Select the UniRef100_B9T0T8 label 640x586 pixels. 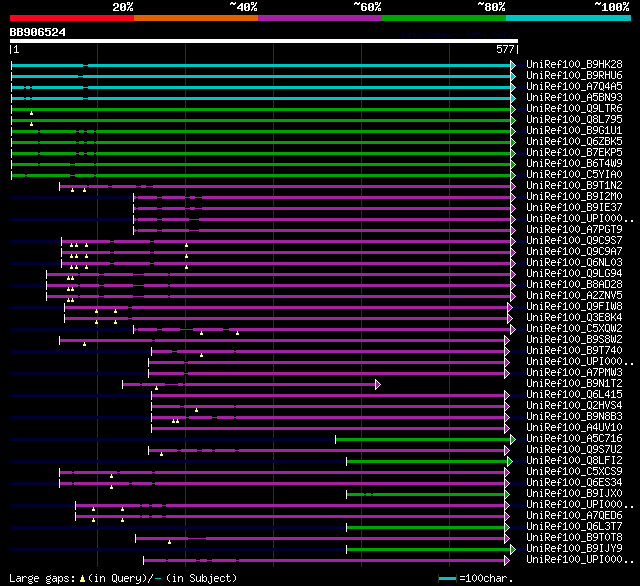coord(574,538)
